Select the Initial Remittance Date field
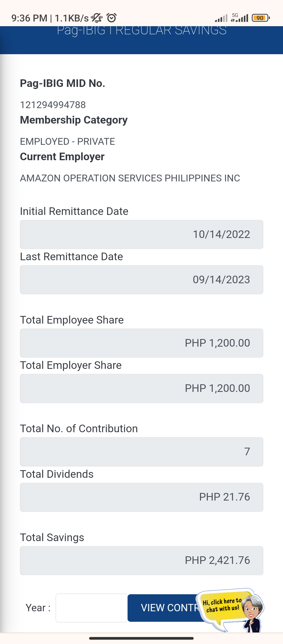The width and height of the screenshot is (283, 644). pyautogui.click(x=141, y=234)
